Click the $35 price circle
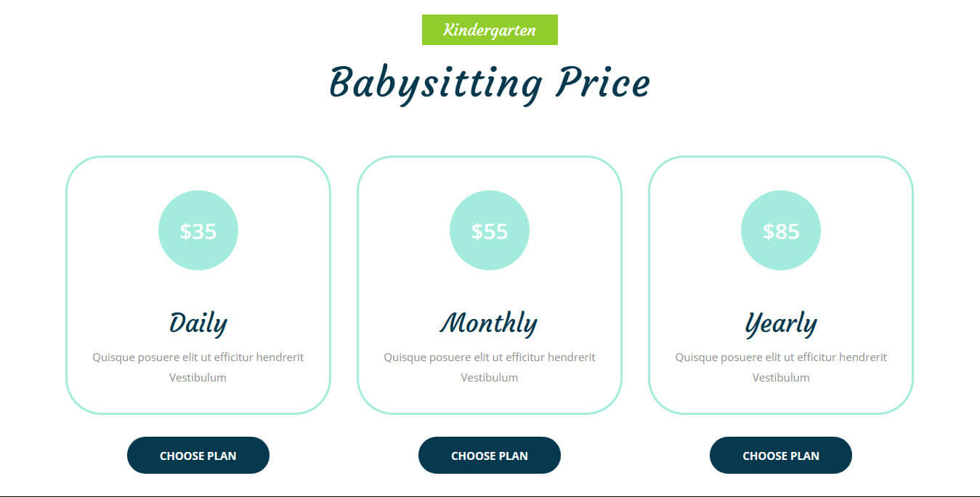980x497 pixels. pyautogui.click(x=198, y=230)
